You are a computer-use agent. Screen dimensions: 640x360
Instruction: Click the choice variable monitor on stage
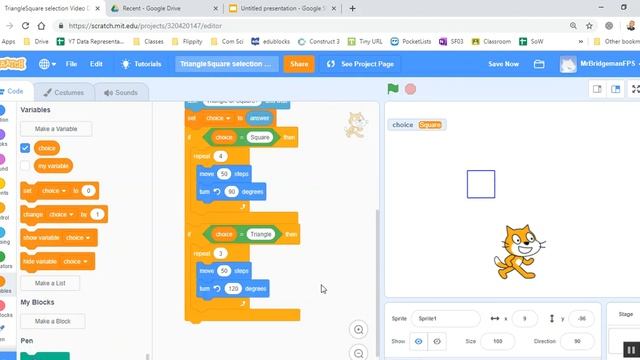[x=417, y=125]
